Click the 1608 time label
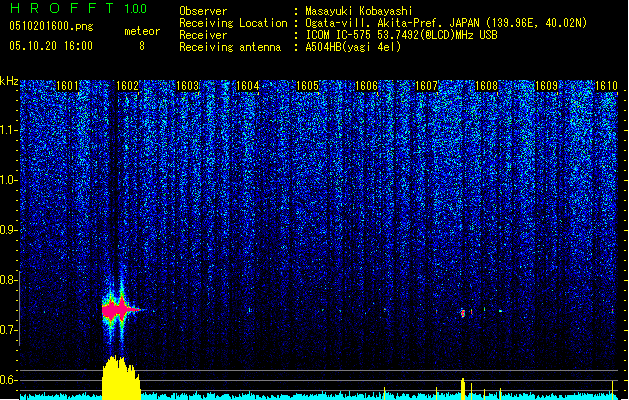Image resolution: width=629 pixels, height=400 pixels. point(487,87)
